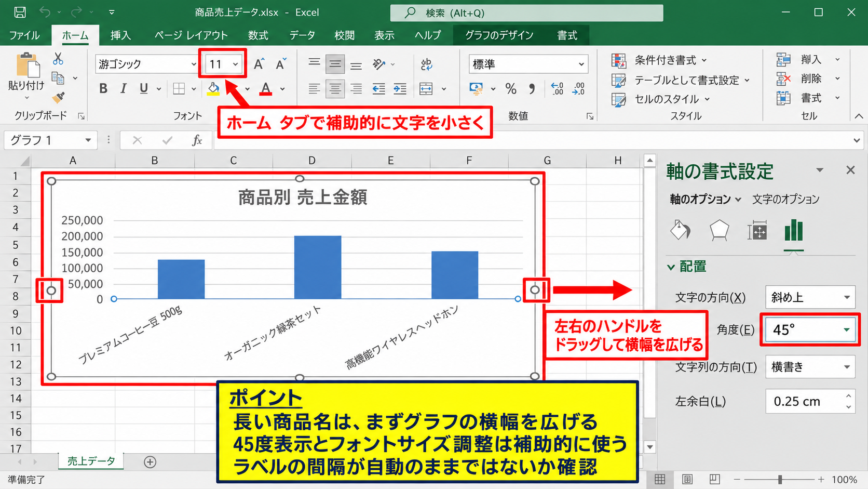This screenshot has height=489, width=868.
Task: Toggle Underline formatting
Action: coord(144,89)
